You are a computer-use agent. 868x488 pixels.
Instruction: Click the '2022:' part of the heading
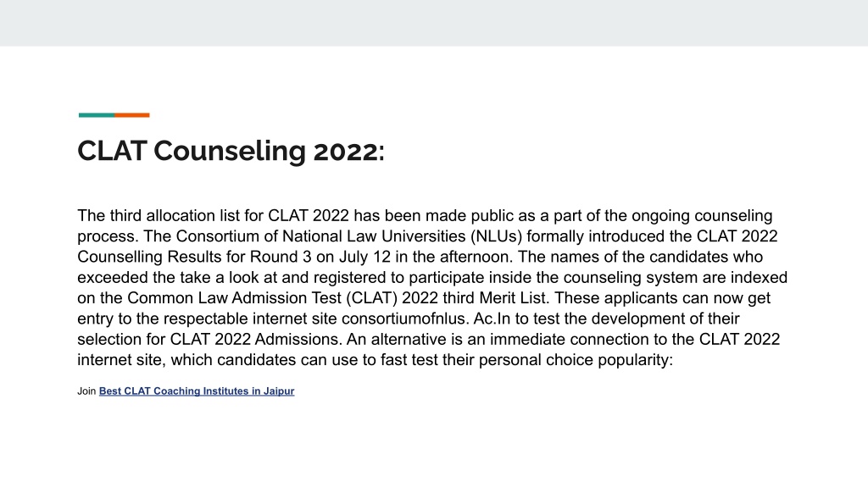(348, 151)
